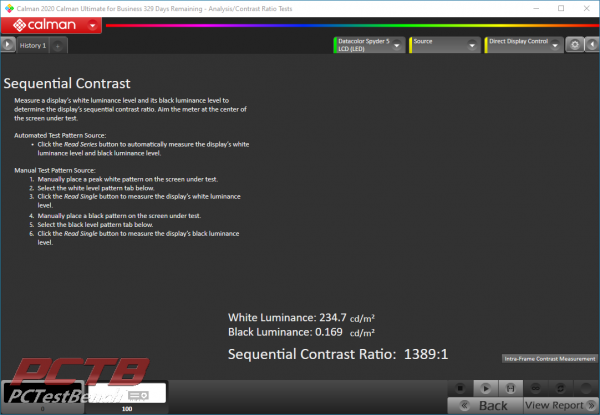Add a new history tab
The image size is (600, 415).
point(58,46)
